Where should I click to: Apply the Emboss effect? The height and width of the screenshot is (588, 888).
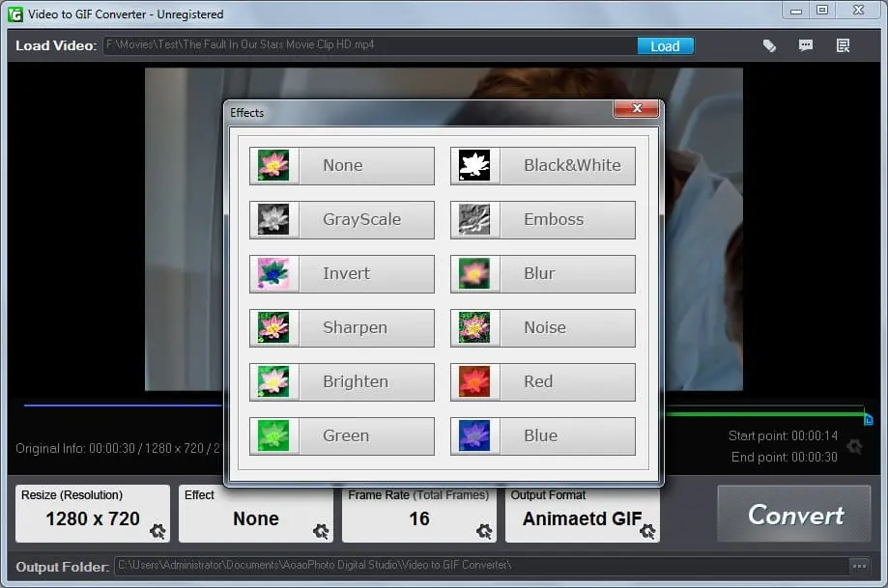tap(542, 219)
